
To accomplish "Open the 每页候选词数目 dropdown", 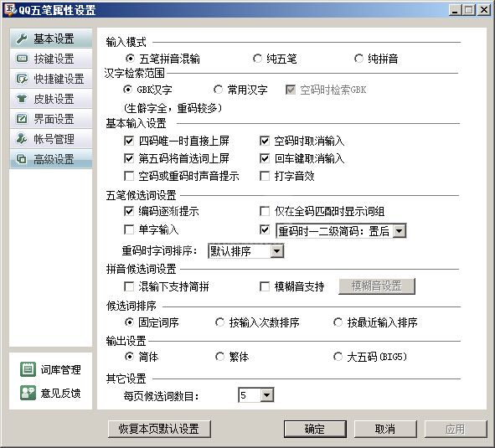I will [x=266, y=395].
